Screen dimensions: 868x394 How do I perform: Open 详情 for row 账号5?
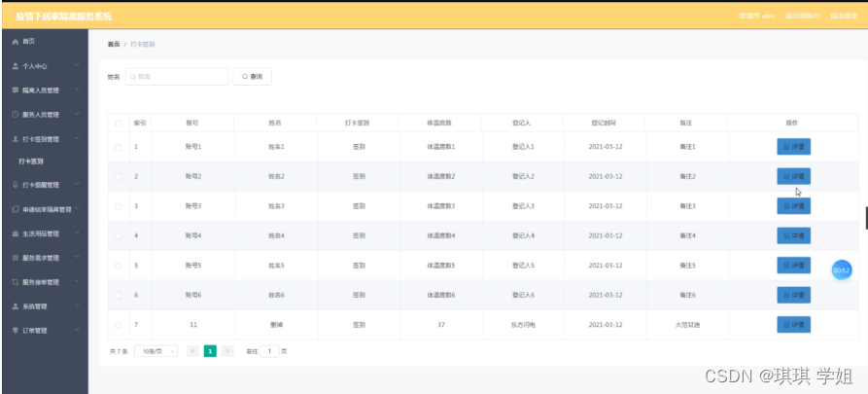coord(793,266)
